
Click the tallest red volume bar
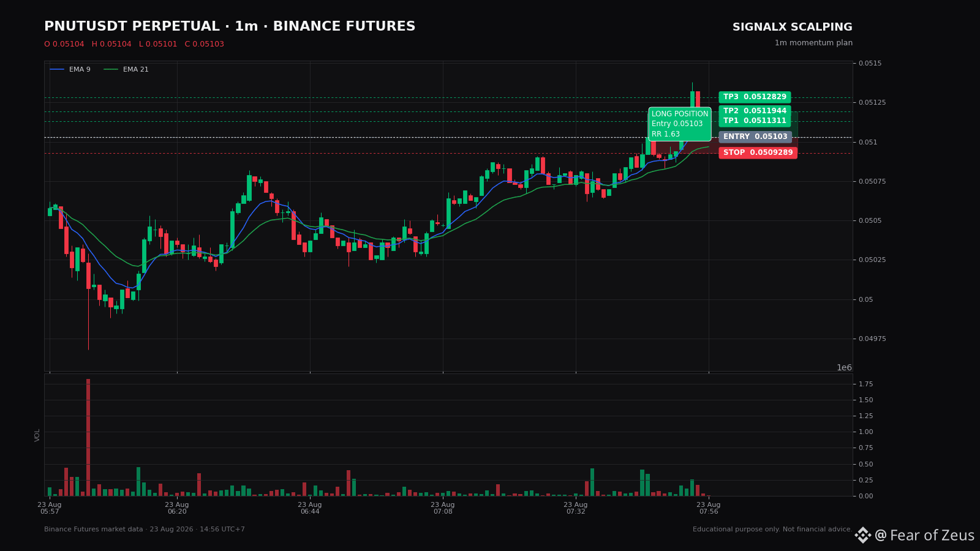(x=88, y=437)
